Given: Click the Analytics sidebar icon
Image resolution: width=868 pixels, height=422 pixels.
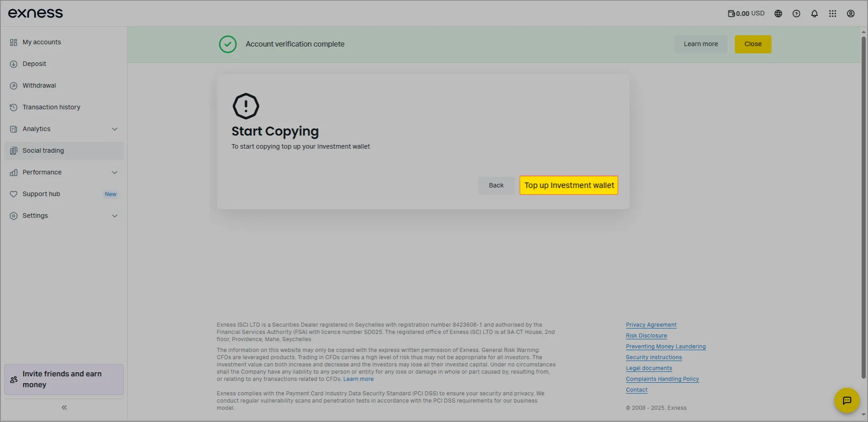Looking at the screenshot, I should coord(14,129).
